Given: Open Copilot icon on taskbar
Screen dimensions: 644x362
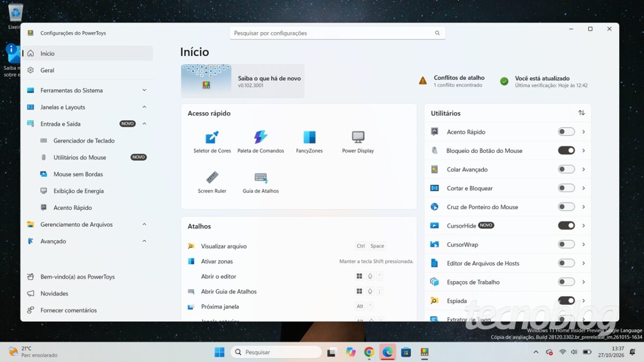Looking at the screenshot, I should tap(350, 352).
